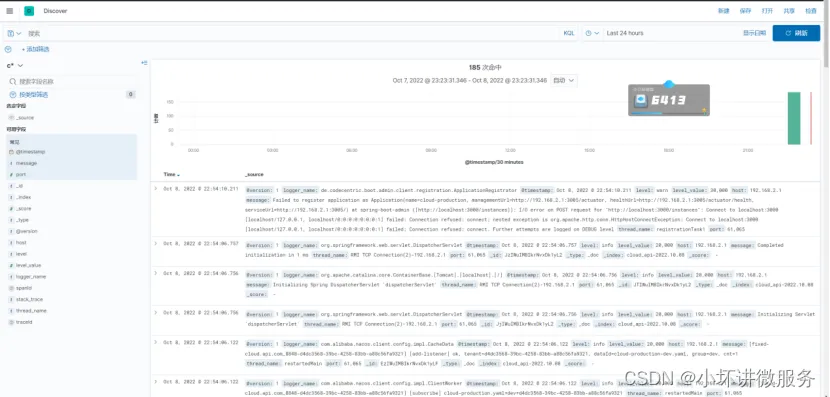Screen dimensions: 830x397
Task: Click the _id field type icon
Action: [11, 186]
